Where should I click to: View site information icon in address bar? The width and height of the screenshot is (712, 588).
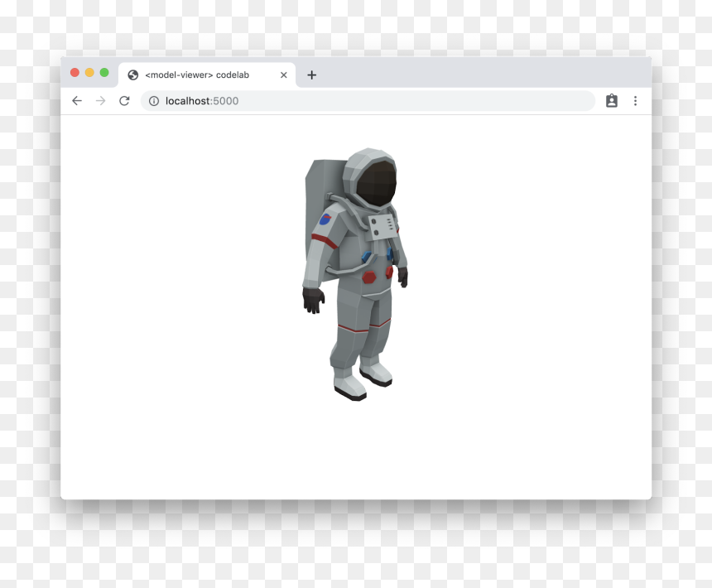click(154, 101)
